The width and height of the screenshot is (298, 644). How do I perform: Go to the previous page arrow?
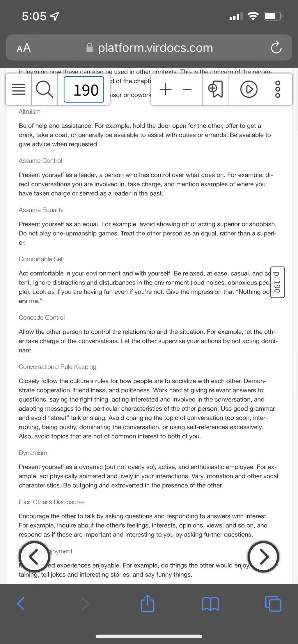coord(34,557)
